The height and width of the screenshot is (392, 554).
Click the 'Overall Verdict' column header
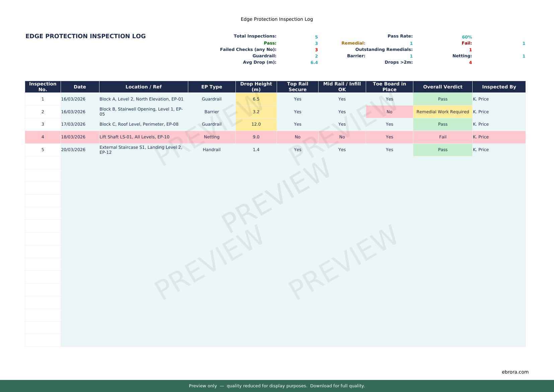pos(442,87)
